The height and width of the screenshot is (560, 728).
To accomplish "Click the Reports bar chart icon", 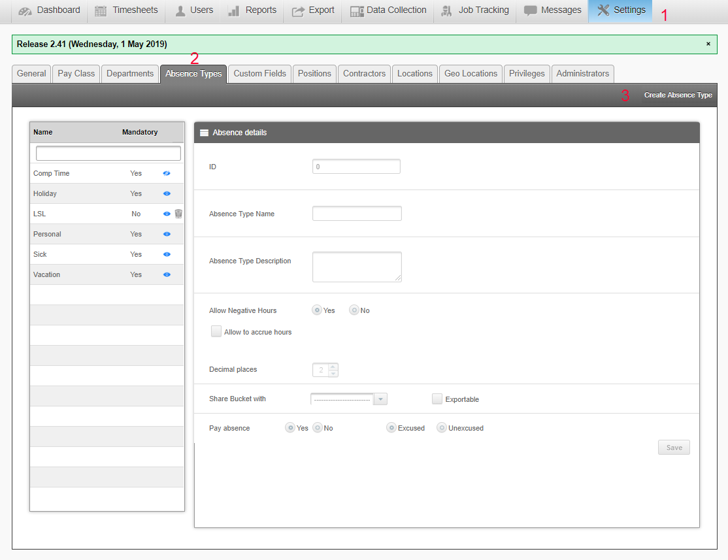I will (233, 11).
